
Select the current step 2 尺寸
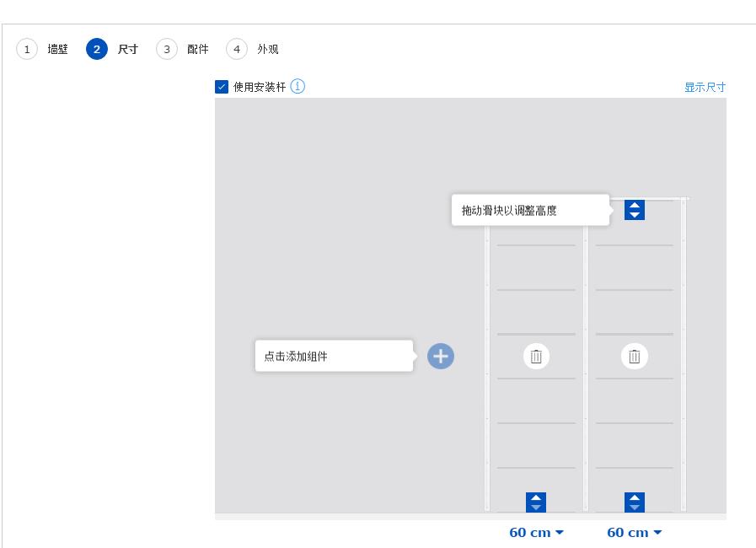tap(112, 50)
